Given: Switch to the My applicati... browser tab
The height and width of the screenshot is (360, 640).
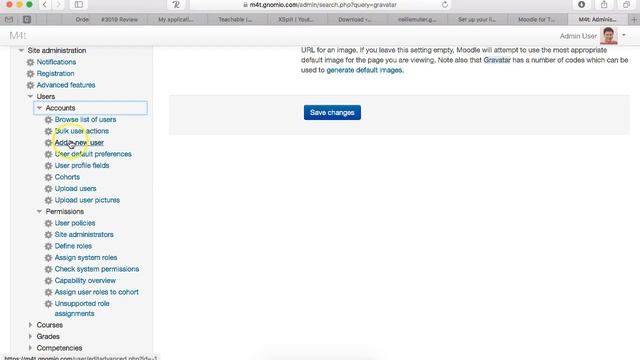Looking at the screenshot, I should point(176,19).
